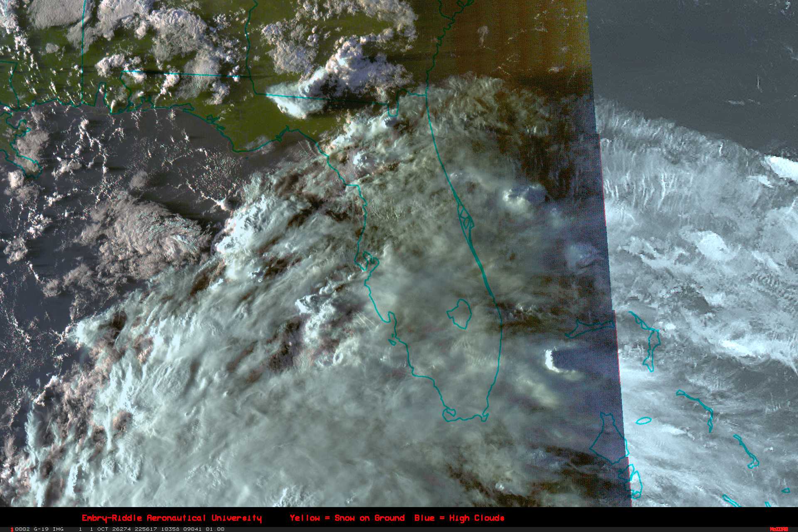This screenshot has width=798, height=532.
Task: Click the G-19 IMG status text
Action: [x=49, y=529]
